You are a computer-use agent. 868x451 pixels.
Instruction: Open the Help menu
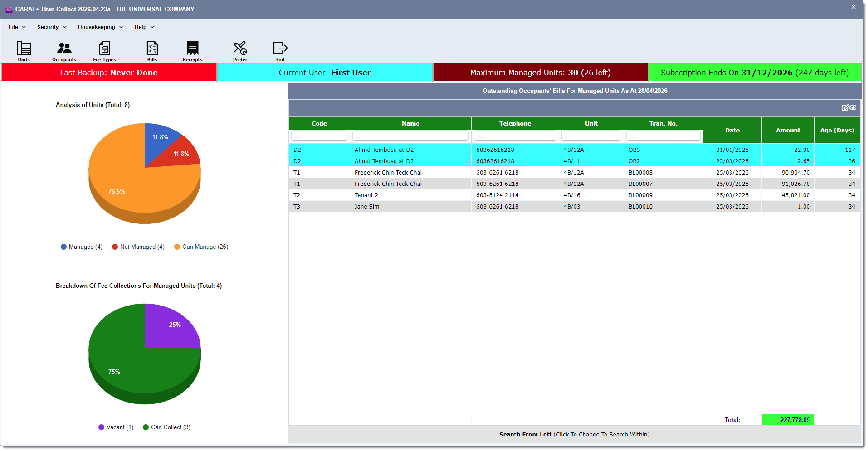(x=144, y=27)
